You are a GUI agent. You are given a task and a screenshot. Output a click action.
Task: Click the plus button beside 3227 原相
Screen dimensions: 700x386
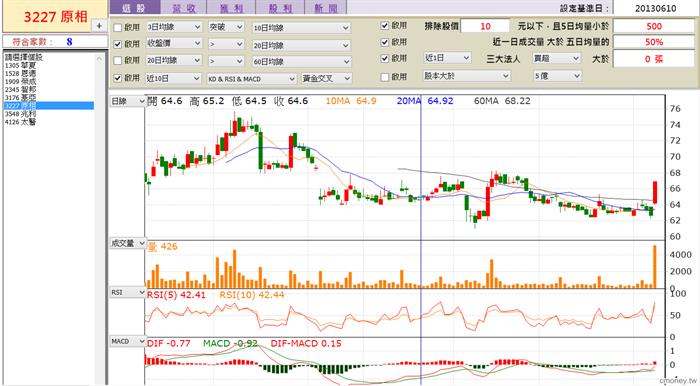[x=99, y=26]
